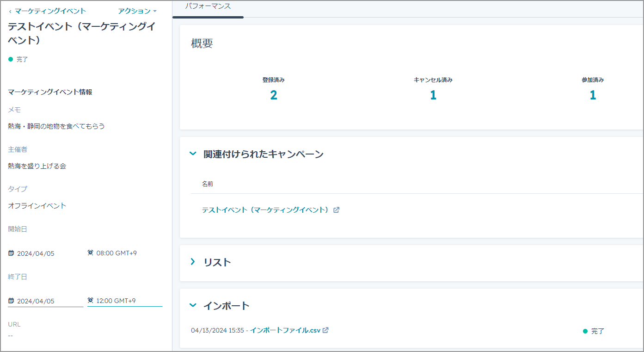
Task: Collapse the 関連付けられたキャンペーン section
Action: [x=193, y=154]
